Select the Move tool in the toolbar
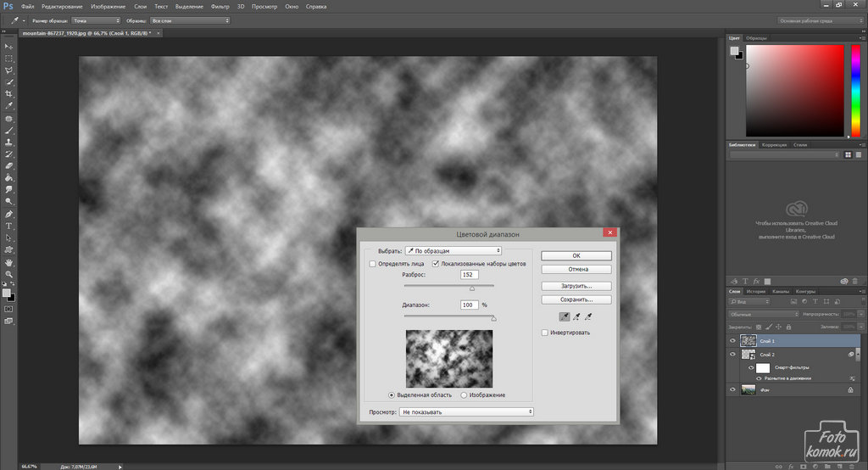Image resolution: width=868 pixels, height=470 pixels. coord(8,47)
